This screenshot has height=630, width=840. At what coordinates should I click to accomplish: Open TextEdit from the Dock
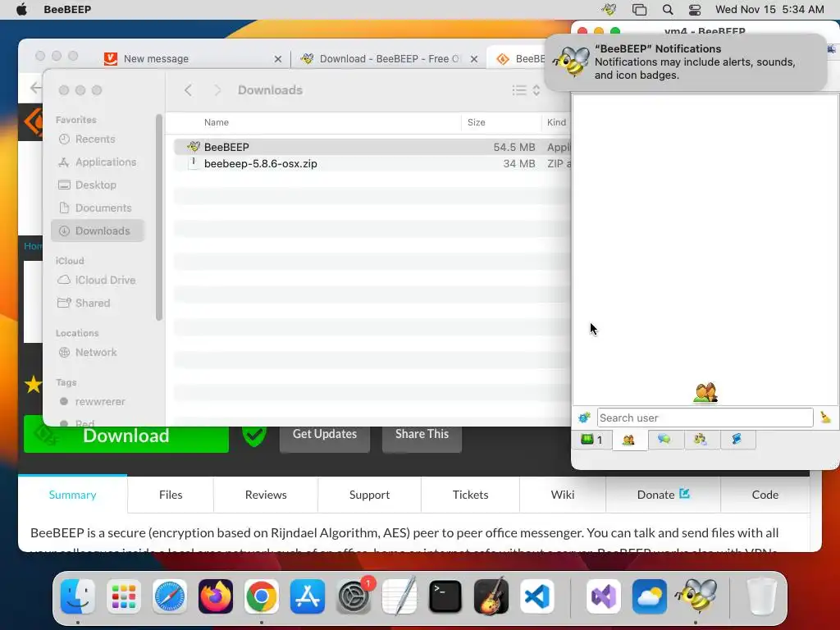click(x=399, y=596)
